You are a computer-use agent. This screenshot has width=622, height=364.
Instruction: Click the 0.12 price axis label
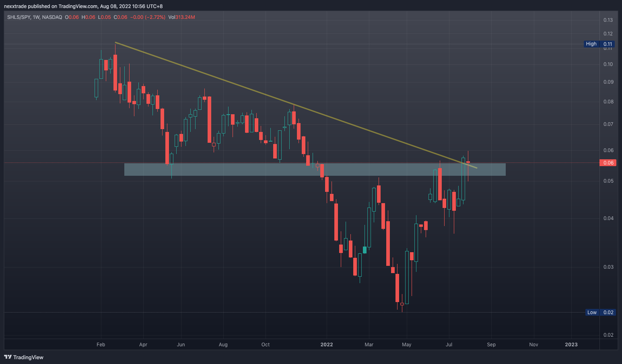pyautogui.click(x=608, y=34)
